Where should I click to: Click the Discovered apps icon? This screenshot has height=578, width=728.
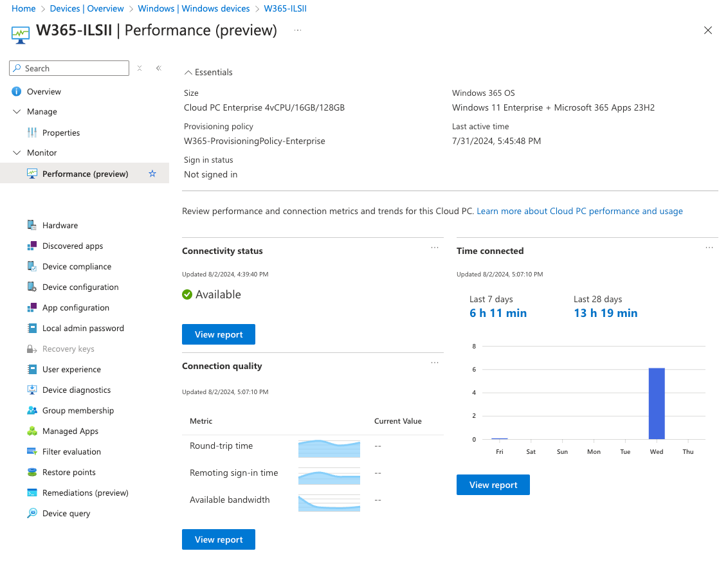32,246
